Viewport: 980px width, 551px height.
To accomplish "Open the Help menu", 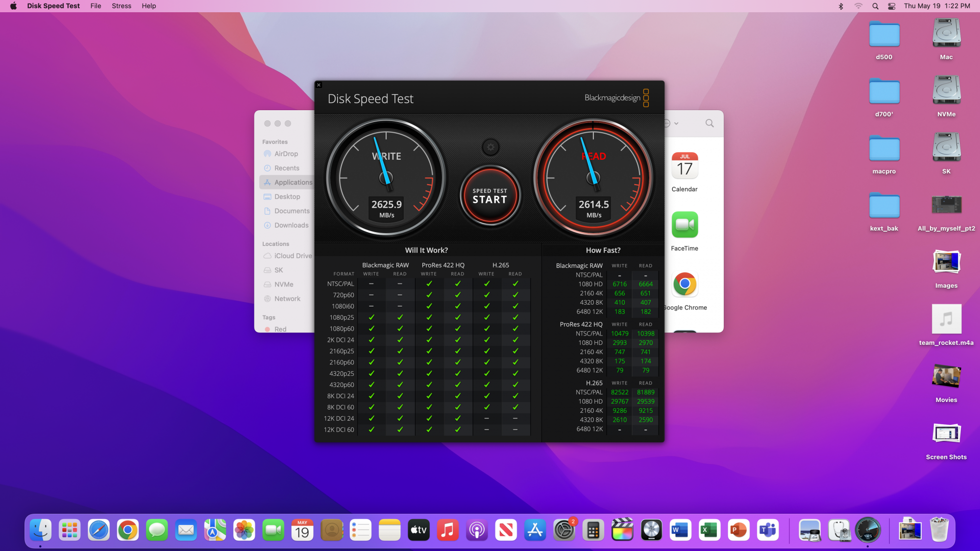I will (148, 6).
